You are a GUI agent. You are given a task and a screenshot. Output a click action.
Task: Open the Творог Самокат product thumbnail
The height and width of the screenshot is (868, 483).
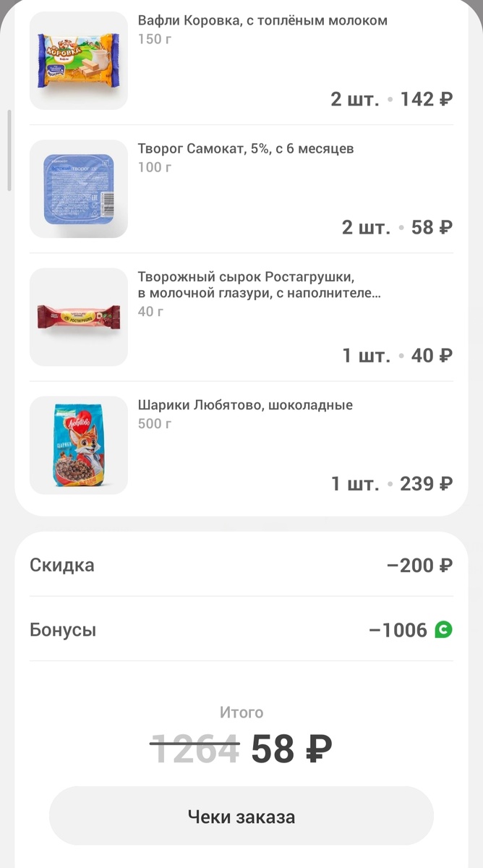78,189
